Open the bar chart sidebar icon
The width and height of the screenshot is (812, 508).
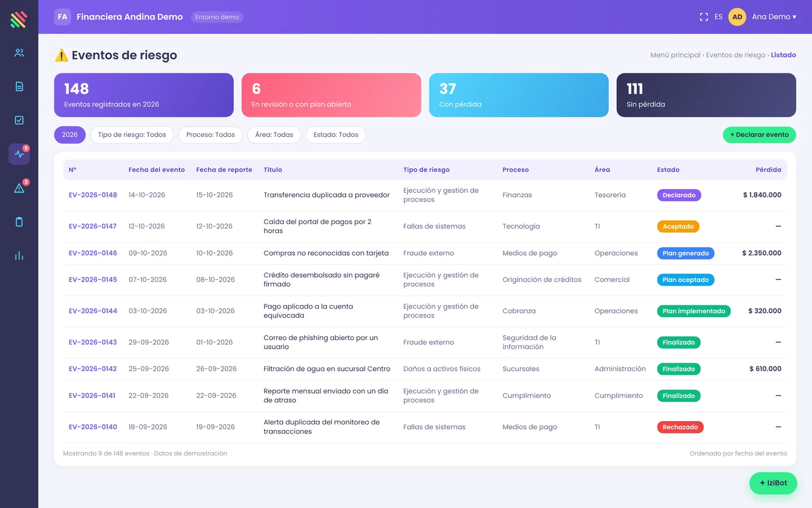(x=19, y=256)
